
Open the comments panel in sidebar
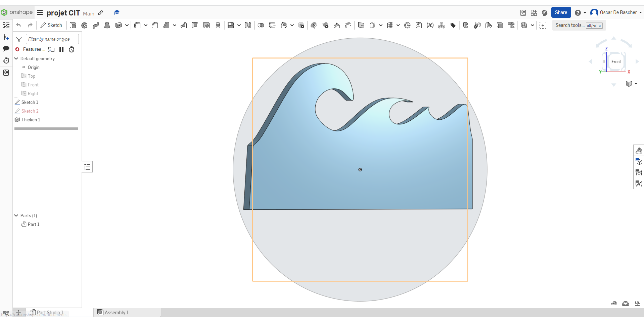6,48
